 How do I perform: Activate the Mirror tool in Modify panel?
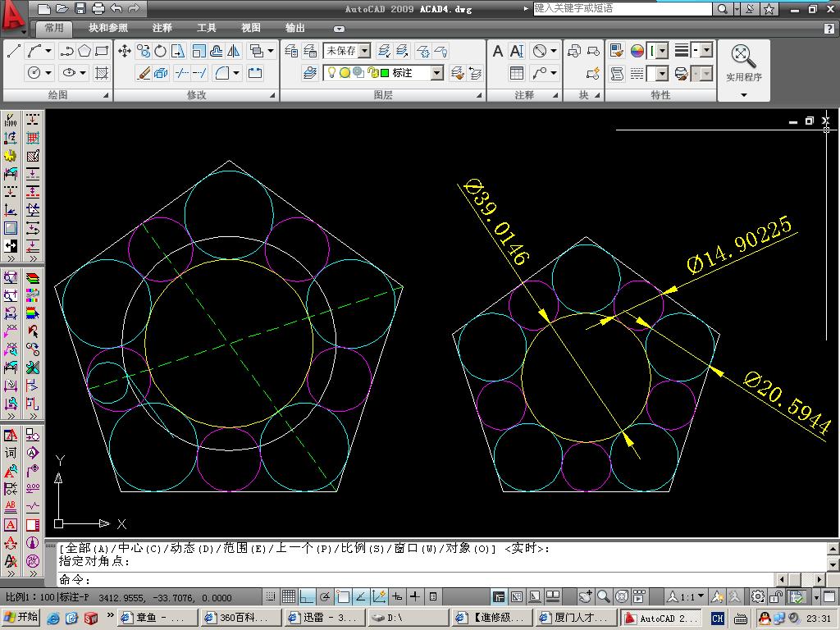[x=234, y=52]
